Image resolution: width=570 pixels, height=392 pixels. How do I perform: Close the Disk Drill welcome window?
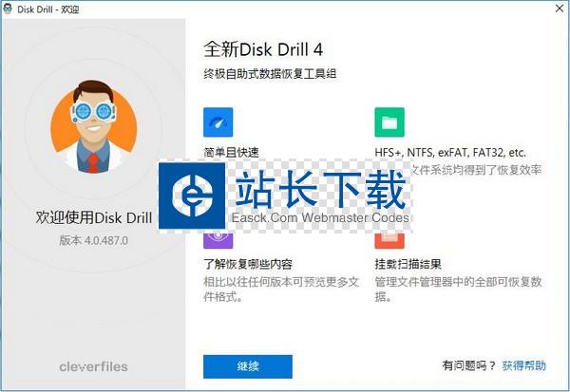click(560, 9)
